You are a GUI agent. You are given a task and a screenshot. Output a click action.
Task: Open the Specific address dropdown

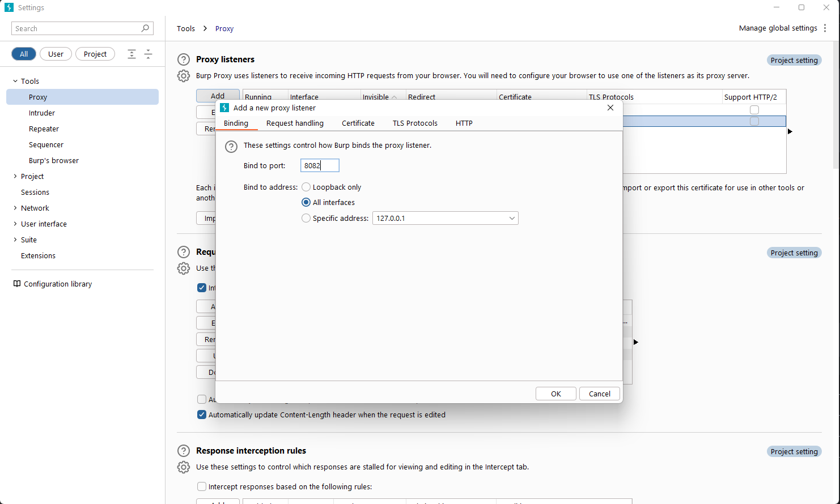click(511, 218)
